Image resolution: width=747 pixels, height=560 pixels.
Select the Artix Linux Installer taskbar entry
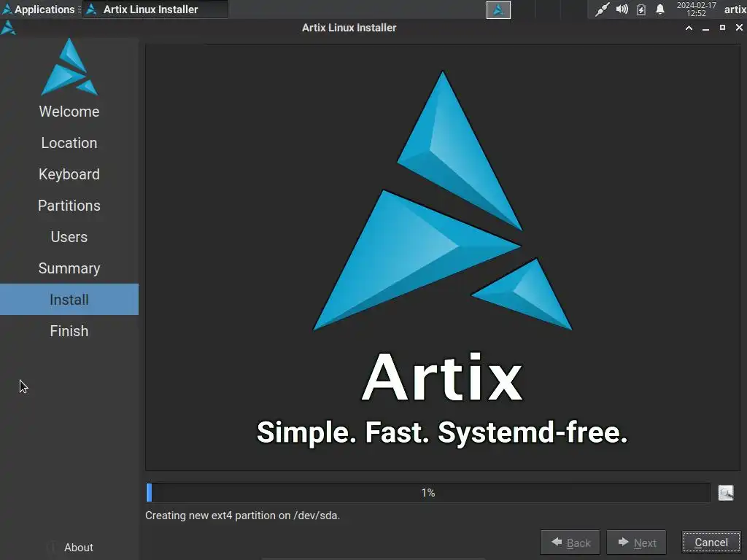tap(155, 9)
